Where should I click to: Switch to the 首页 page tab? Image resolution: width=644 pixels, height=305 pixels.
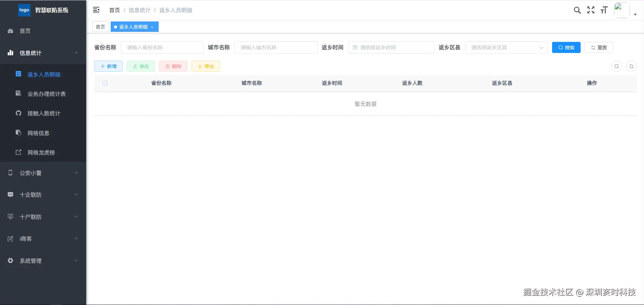[101, 27]
